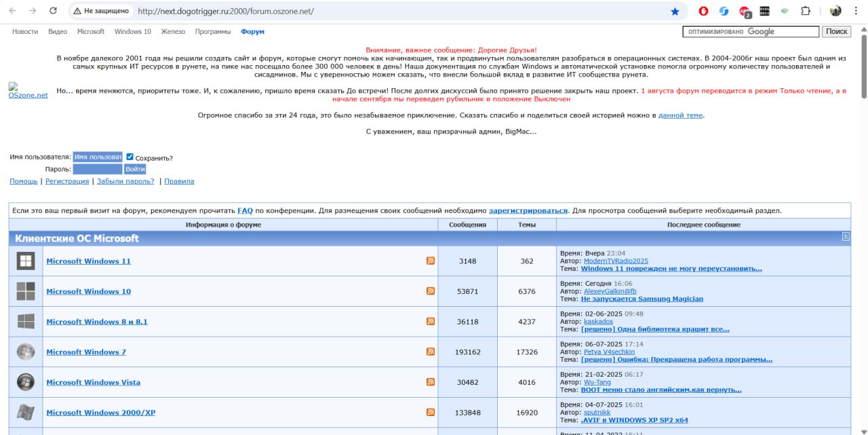Click the AdBlock extension icon with badge 2
Image resolution: width=868 pixels, height=435 pixels.
click(x=745, y=12)
